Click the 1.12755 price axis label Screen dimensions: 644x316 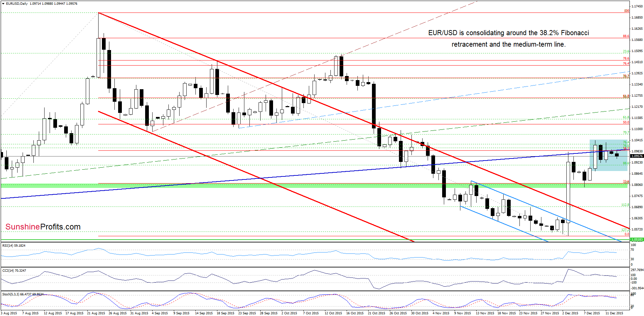(637, 96)
